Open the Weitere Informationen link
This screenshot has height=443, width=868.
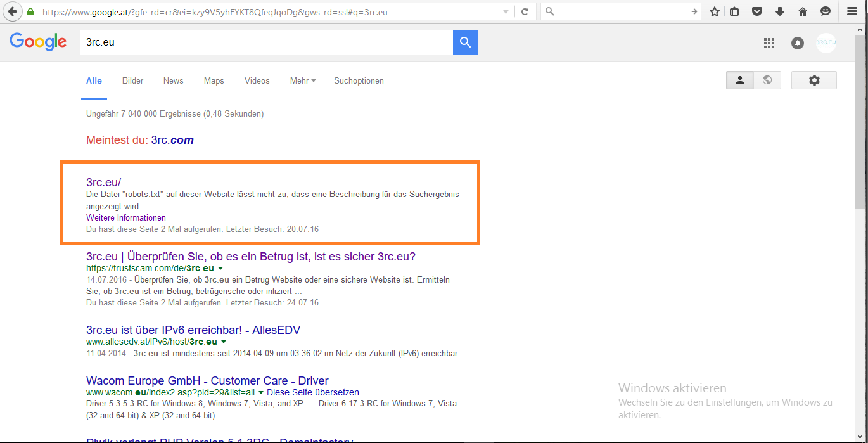pyautogui.click(x=126, y=217)
